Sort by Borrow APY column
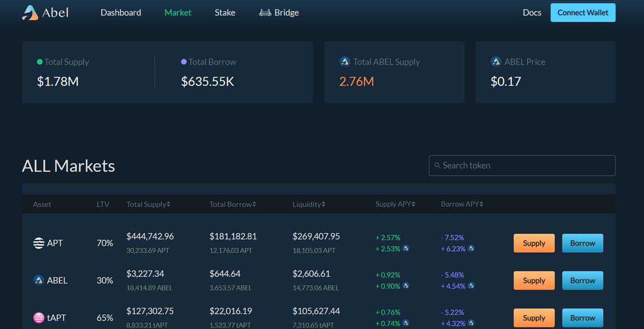The height and width of the screenshot is (329, 644). coord(462,205)
